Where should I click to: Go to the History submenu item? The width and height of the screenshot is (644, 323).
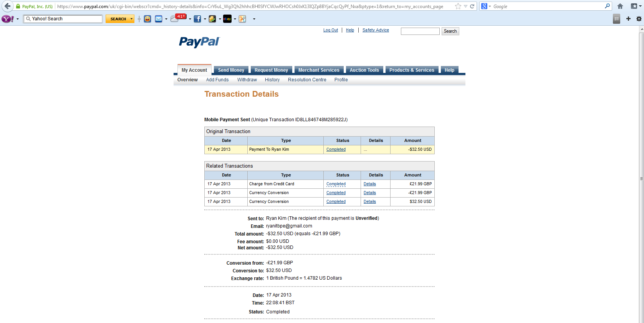click(x=272, y=80)
